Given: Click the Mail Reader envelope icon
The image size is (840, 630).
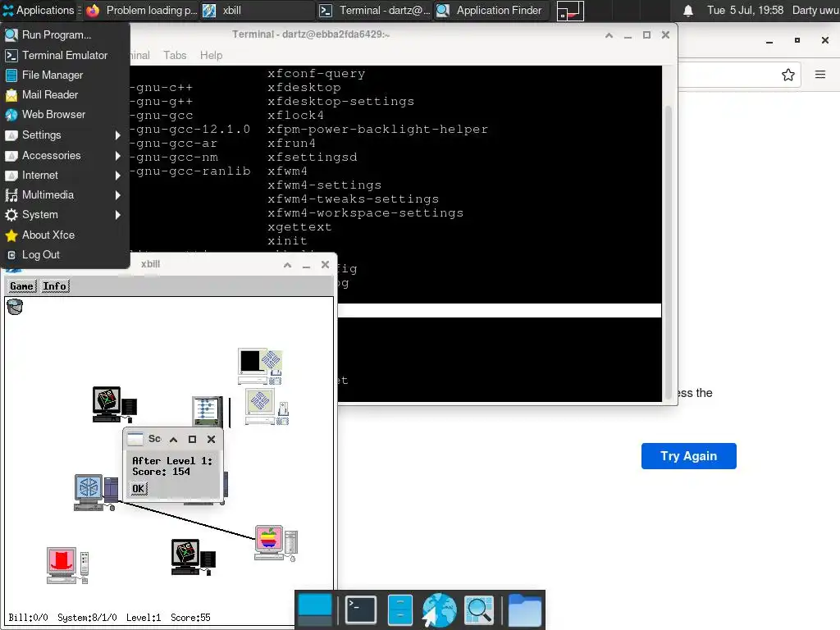Looking at the screenshot, I should 11,95.
